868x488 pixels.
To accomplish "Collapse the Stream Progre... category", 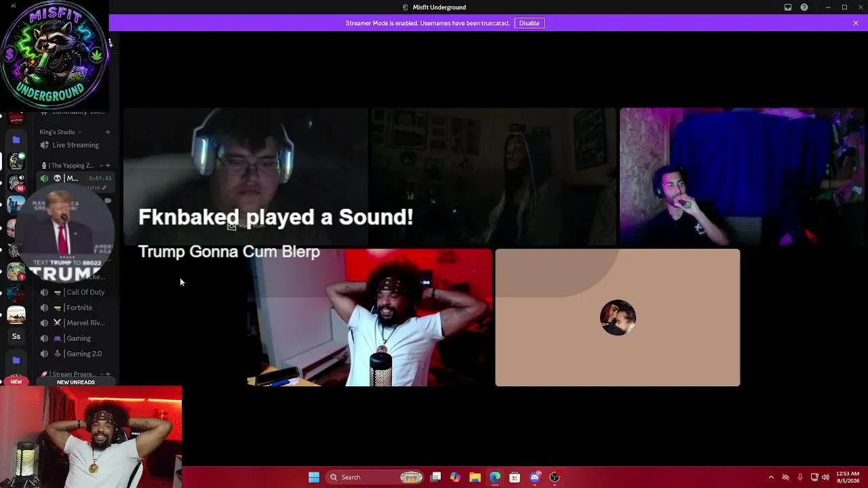I will pyautogui.click(x=71, y=374).
